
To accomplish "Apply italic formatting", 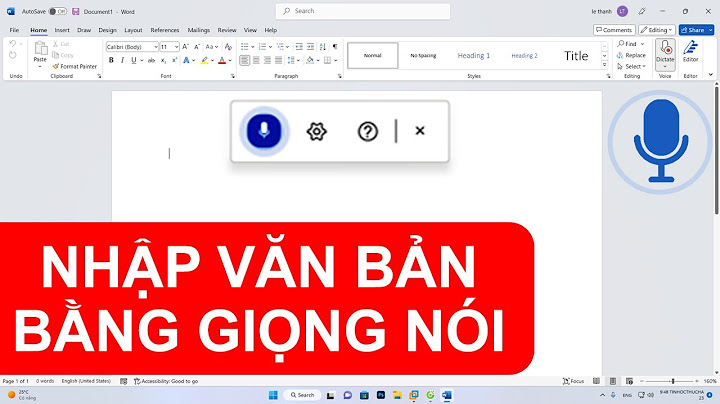I will coord(122,60).
